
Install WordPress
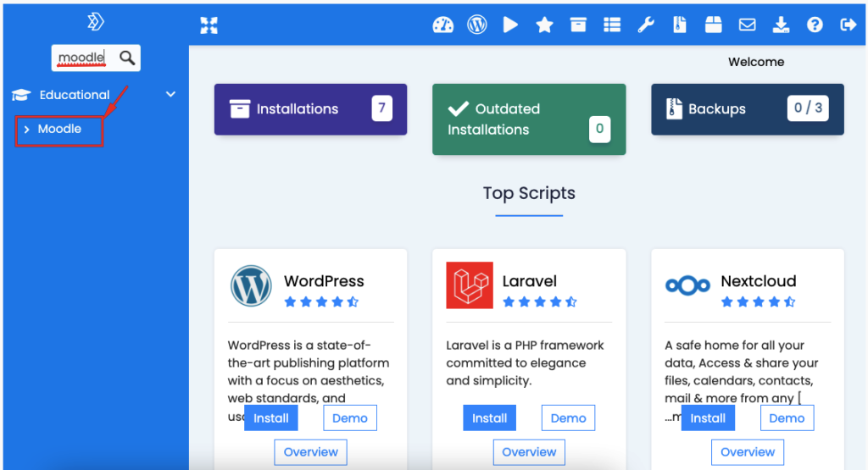[270, 418]
